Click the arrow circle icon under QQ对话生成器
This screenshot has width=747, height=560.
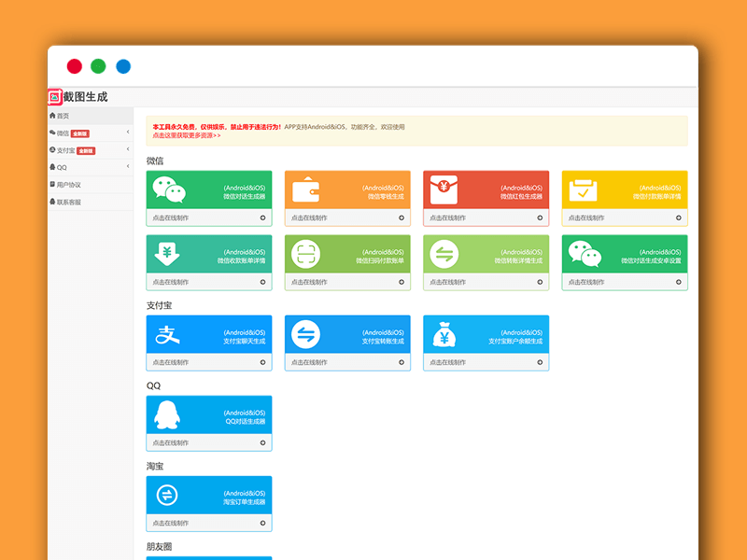click(262, 442)
